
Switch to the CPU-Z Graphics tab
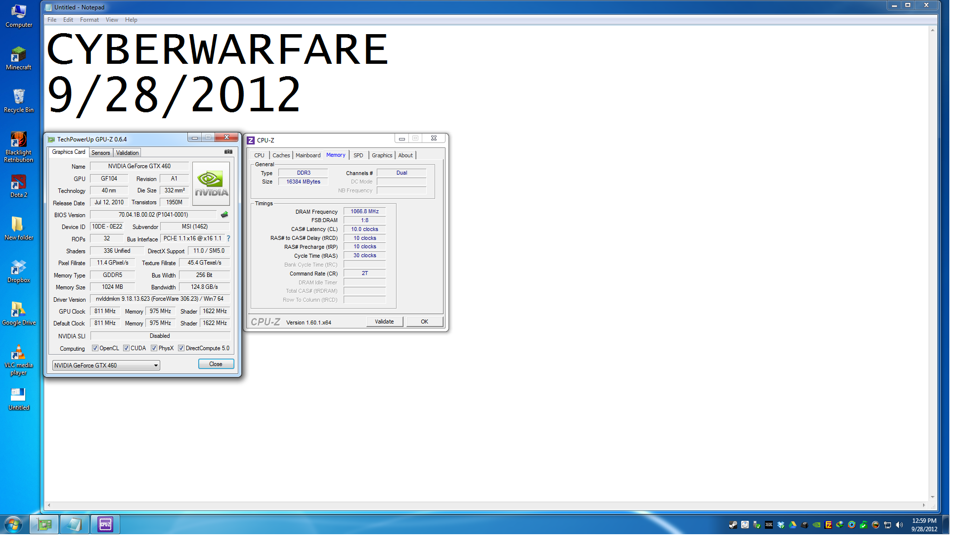click(x=382, y=155)
